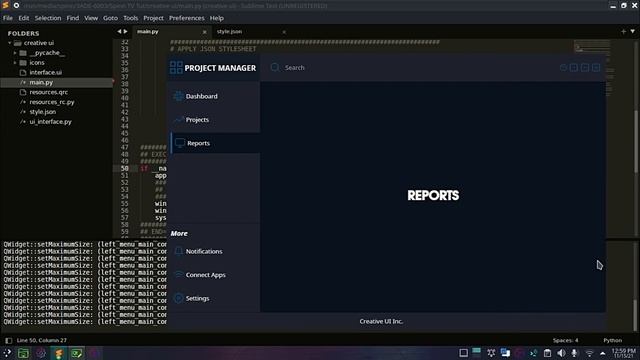Click the Project Manager grid logo icon
The width and height of the screenshot is (640, 360).
pos(176,68)
